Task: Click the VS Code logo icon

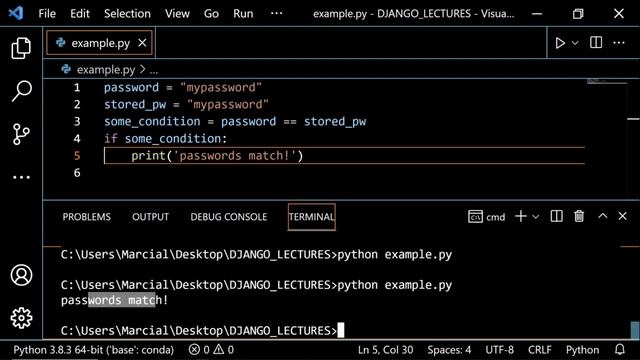Action: click(16, 13)
